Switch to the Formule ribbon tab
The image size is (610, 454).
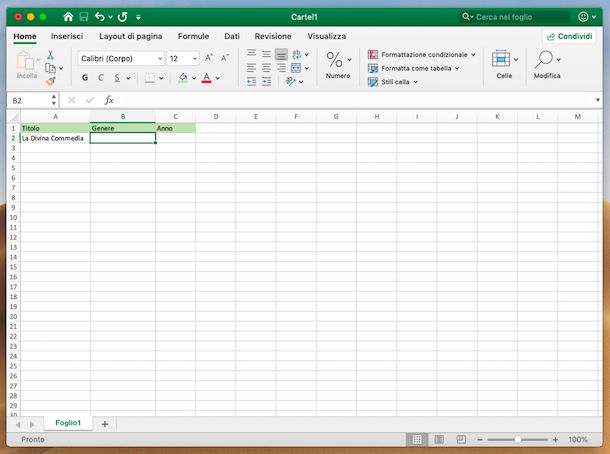[193, 35]
